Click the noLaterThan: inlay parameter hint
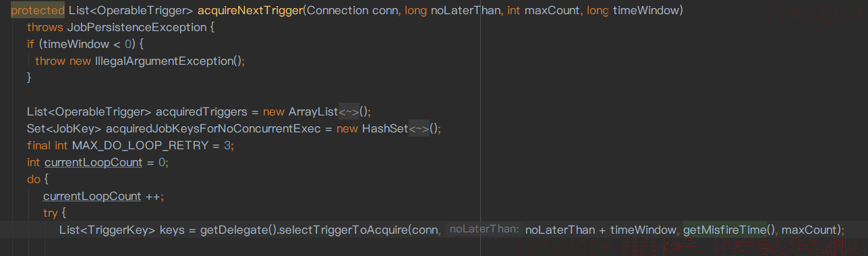This screenshot has width=868, height=256. click(x=484, y=230)
